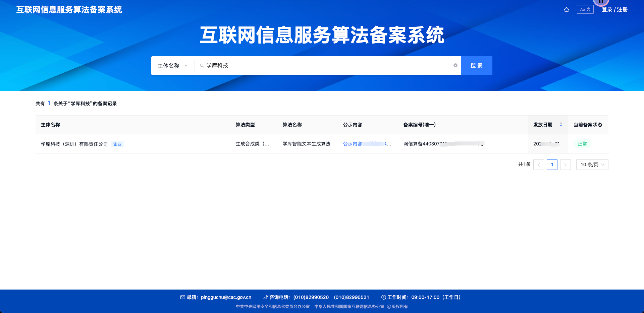Click the previous page arrow in pagination
This screenshot has width=644, height=313.
coord(539,165)
